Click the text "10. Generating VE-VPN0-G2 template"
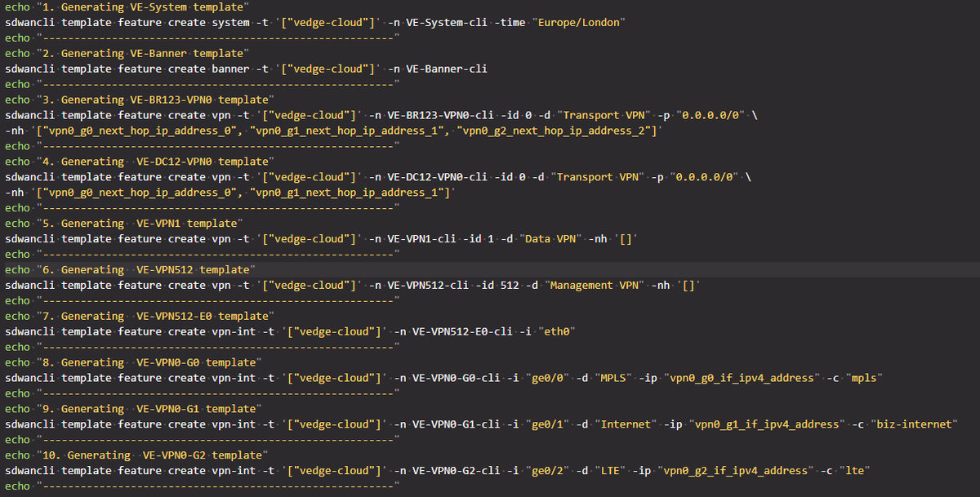The image size is (980, 497). tap(152, 457)
